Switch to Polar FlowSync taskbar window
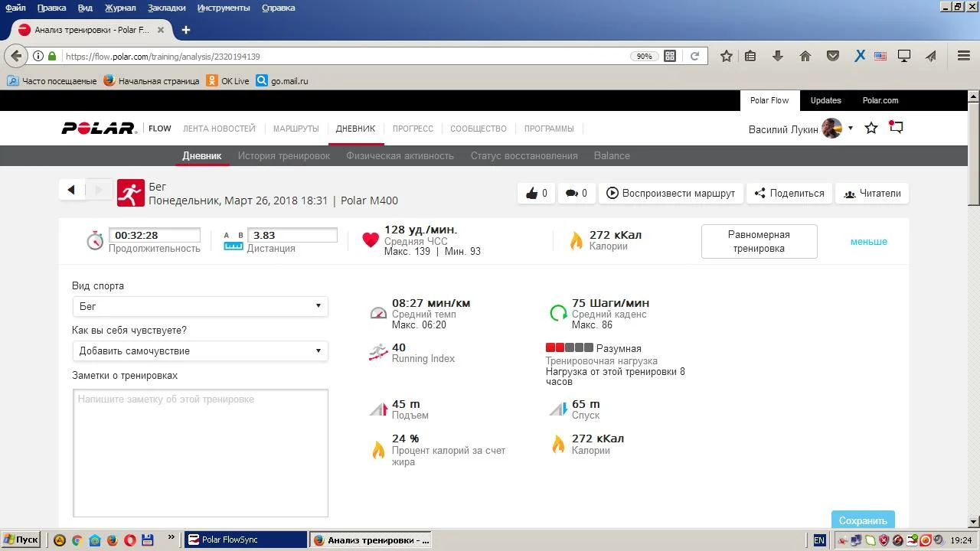Screen dimensions: 980x551 tap(246, 540)
